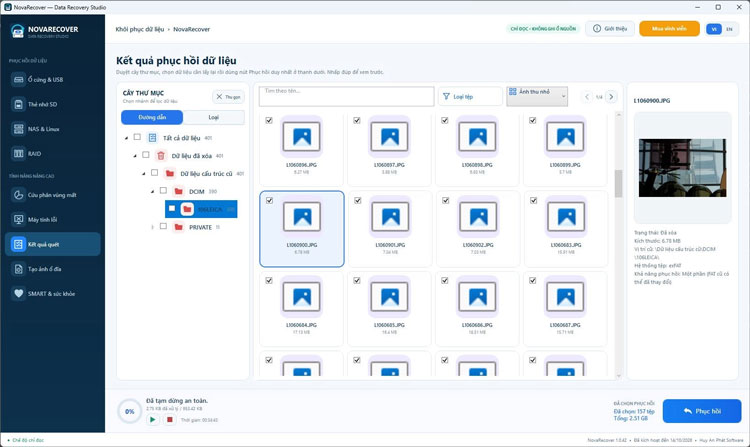Collapse the DCIM folder node
Screen dimensions: 750x447
pyautogui.click(x=152, y=191)
